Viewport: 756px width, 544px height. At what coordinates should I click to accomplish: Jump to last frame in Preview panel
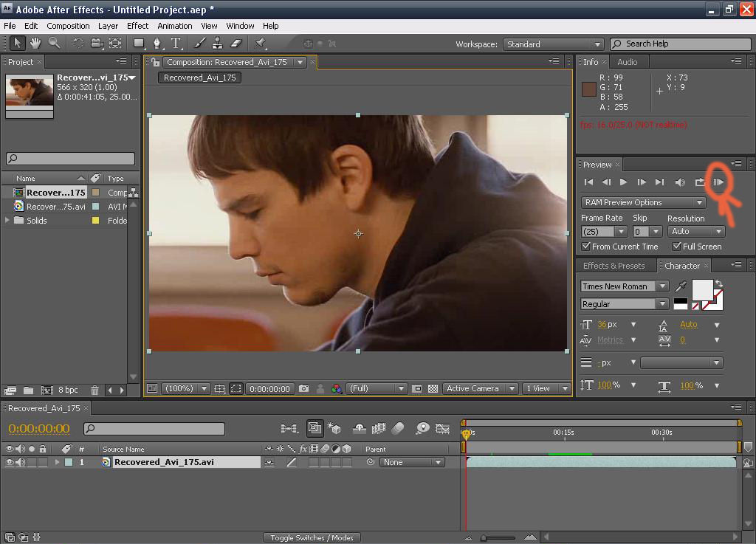point(659,182)
